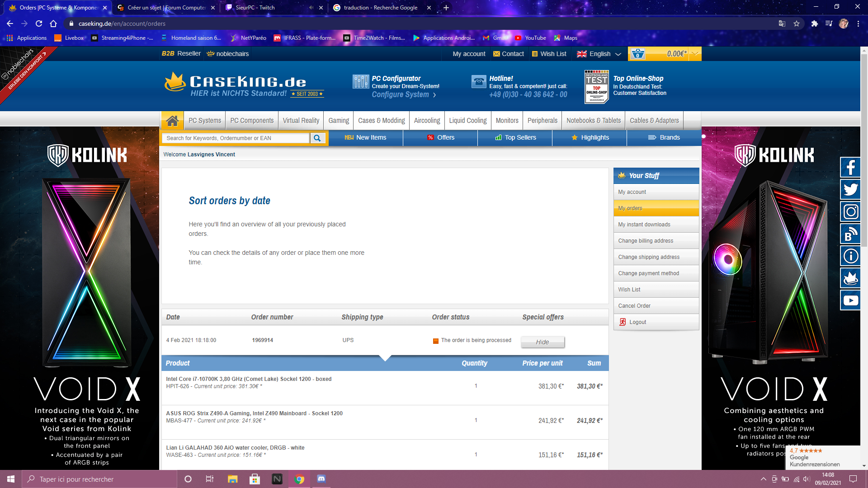
Task: Expand the English language dropdown
Action: tap(599, 54)
